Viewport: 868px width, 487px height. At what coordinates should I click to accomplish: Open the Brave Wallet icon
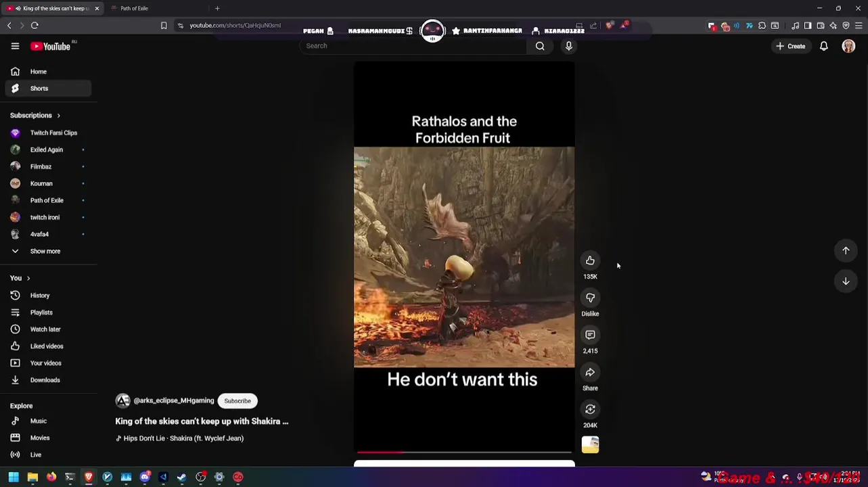(821, 26)
